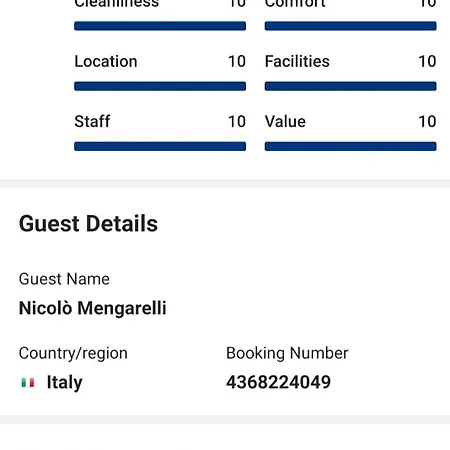Select the Value rating bar
The image size is (450, 450).
[x=351, y=146]
